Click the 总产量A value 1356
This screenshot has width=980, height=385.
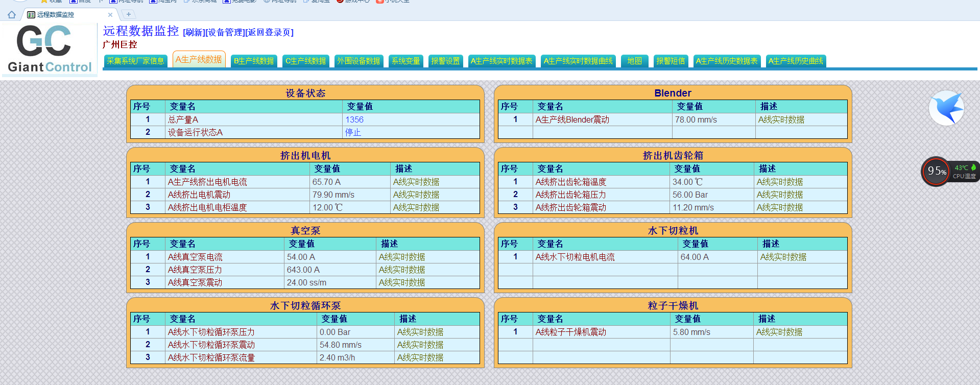(354, 119)
